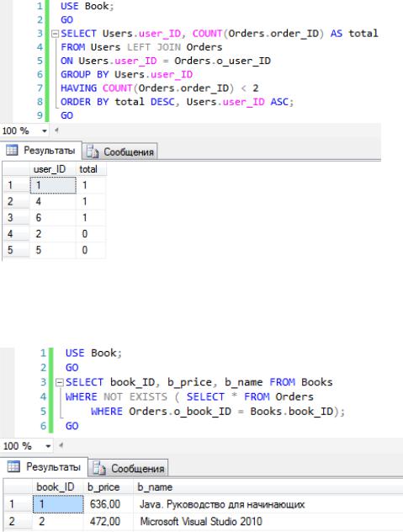The height and width of the screenshot is (532, 403).
Task: Select row header 3 in user results
Action: [x=16, y=217]
